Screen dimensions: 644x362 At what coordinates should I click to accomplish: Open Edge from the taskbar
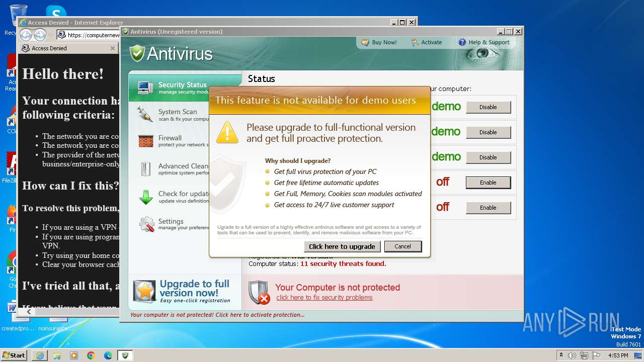(108, 355)
